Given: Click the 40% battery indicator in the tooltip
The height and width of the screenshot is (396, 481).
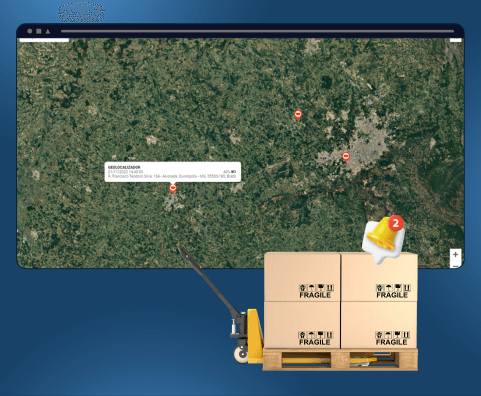Looking at the screenshot, I should point(229,172).
